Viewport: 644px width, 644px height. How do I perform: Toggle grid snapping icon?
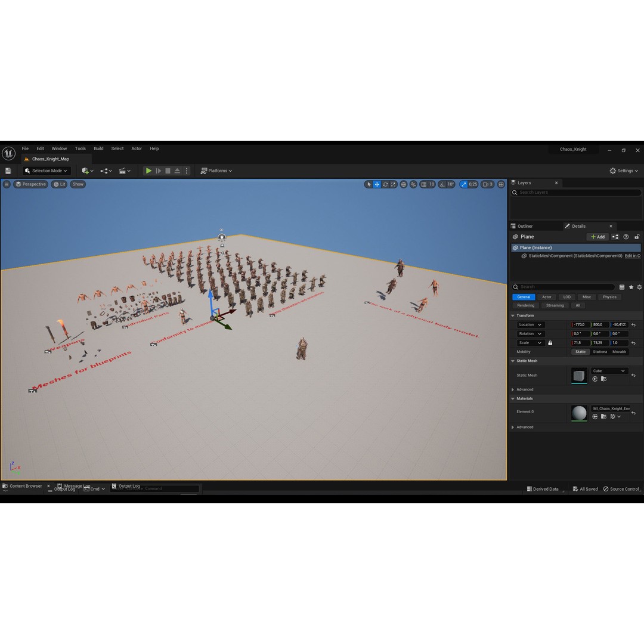(423, 184)
